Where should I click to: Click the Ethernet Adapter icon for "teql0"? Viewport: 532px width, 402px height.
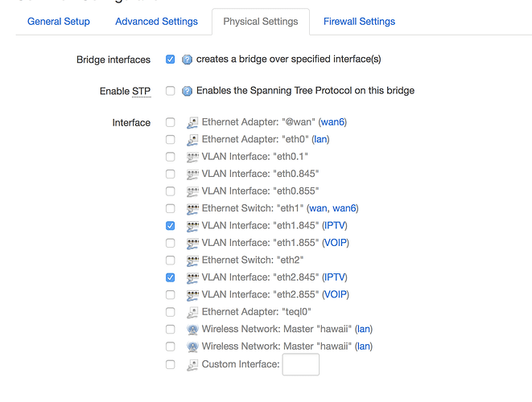(192, 312)
